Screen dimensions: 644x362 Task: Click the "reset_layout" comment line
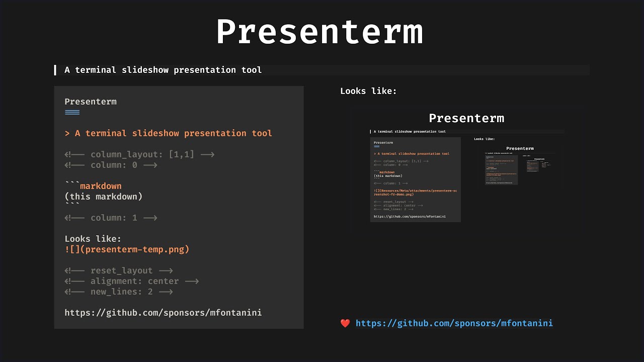[119, 270]
